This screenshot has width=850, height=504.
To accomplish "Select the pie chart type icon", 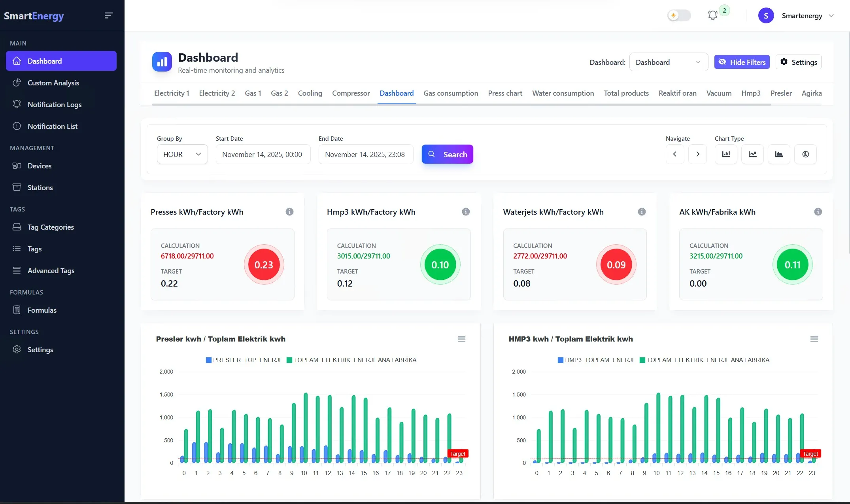I will pyautogui.click(x=805, y=154).
